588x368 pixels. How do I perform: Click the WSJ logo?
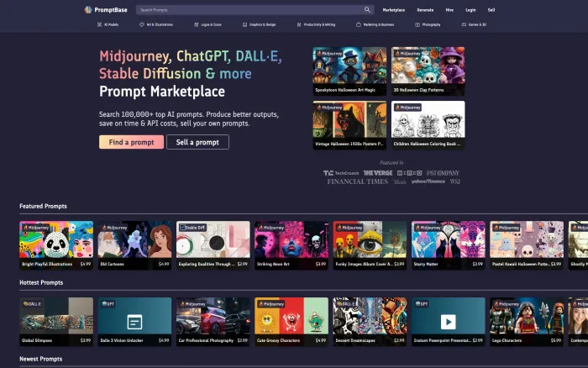(455, 181)
